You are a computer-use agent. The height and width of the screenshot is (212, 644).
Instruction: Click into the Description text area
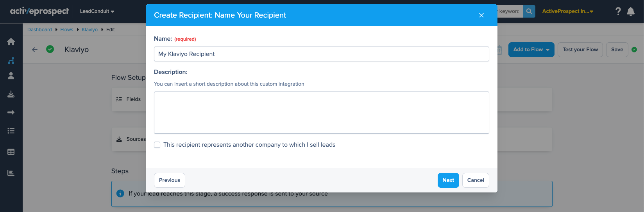[x=321, y=113]
